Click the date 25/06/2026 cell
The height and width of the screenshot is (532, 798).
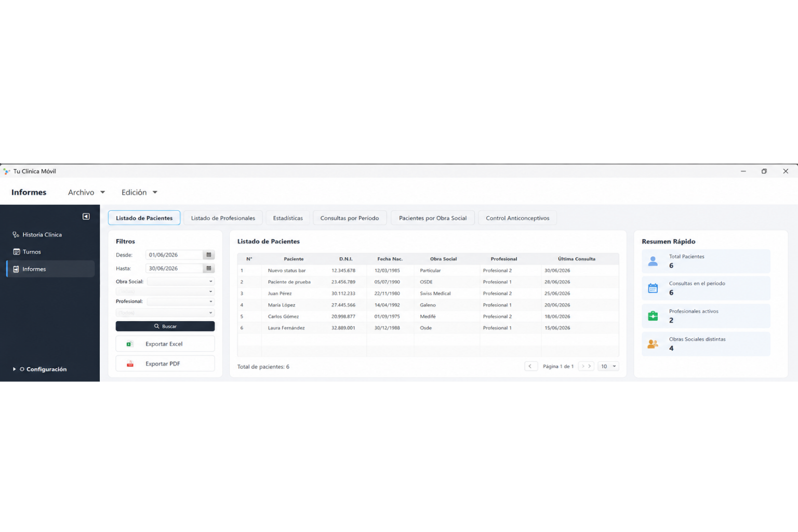pos(557,293)
